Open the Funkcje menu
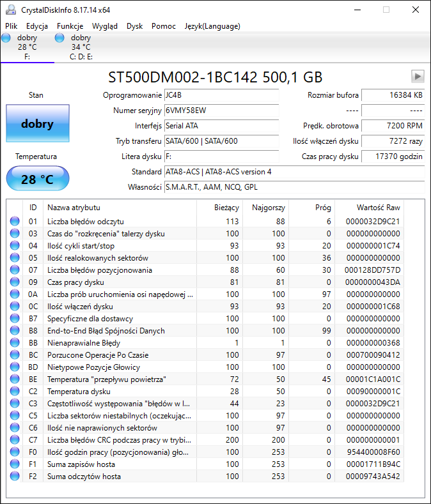This screenshot has width=431, height=504. pyautogui.click(x=70, y=26)
